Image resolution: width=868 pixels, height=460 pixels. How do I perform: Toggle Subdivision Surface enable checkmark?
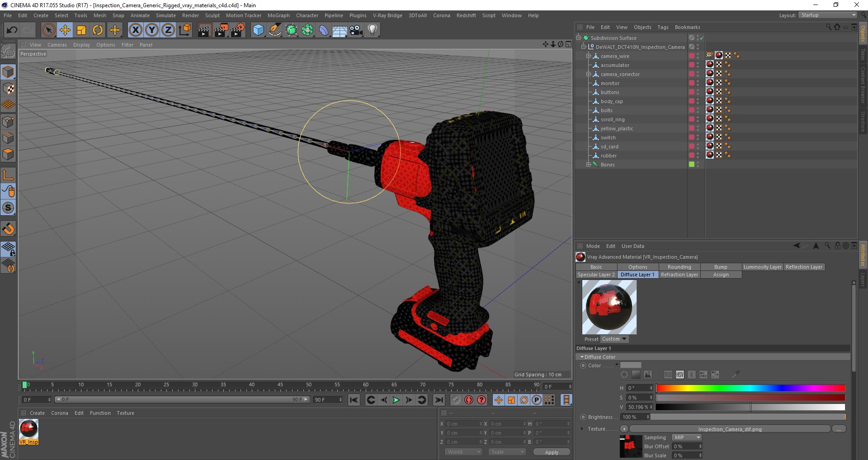[702, 38]
